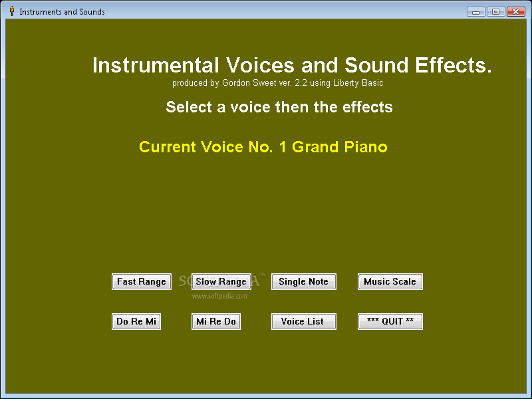
Task: Close the Instruments and Sounds window
Action: click(516, 11)
